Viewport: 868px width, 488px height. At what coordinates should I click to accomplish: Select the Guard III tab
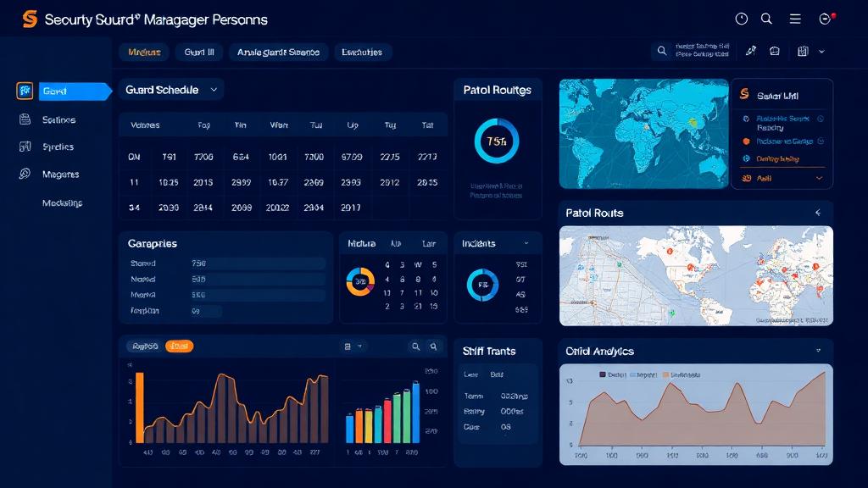[200, 52]
